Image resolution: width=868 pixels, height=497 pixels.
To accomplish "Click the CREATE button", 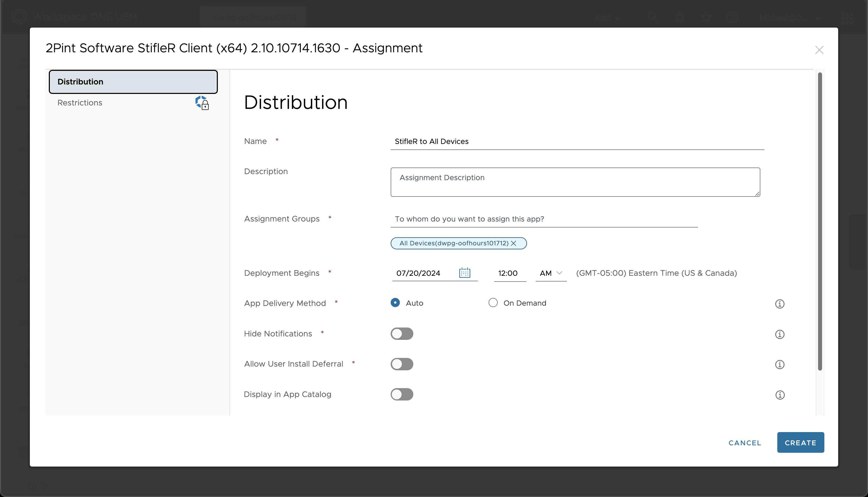I will click(800, 442).
